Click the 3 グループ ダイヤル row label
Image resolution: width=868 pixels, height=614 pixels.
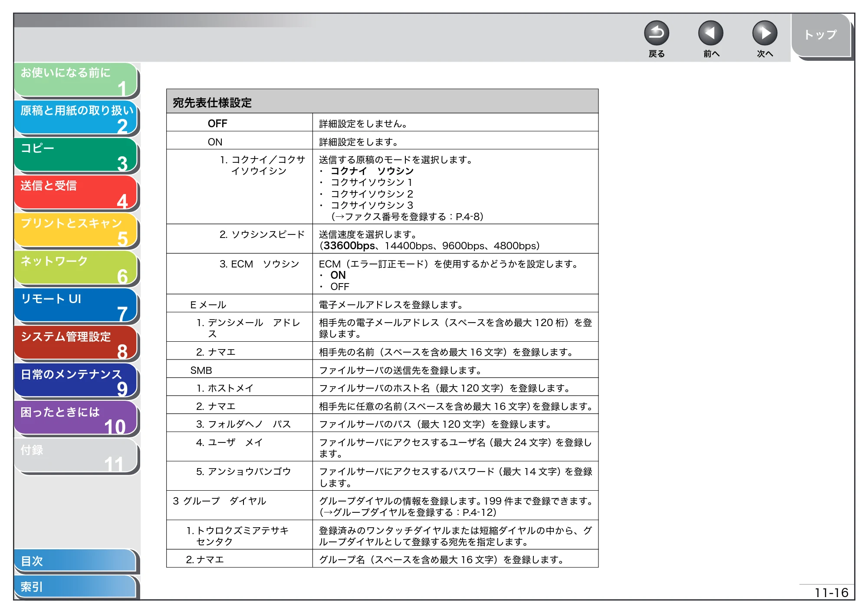[x=219, y=501]
